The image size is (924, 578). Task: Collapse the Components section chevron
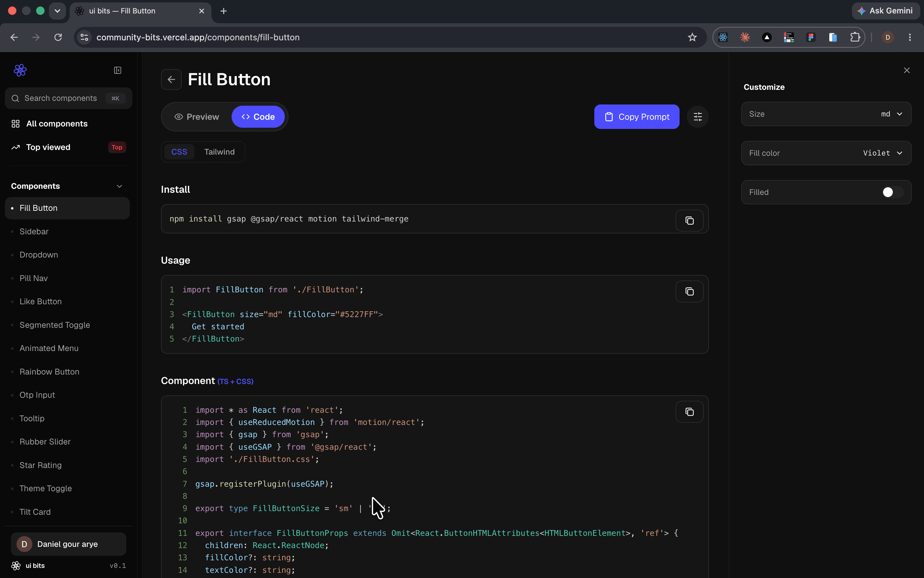pyautogui.click(x=119, y=186)
